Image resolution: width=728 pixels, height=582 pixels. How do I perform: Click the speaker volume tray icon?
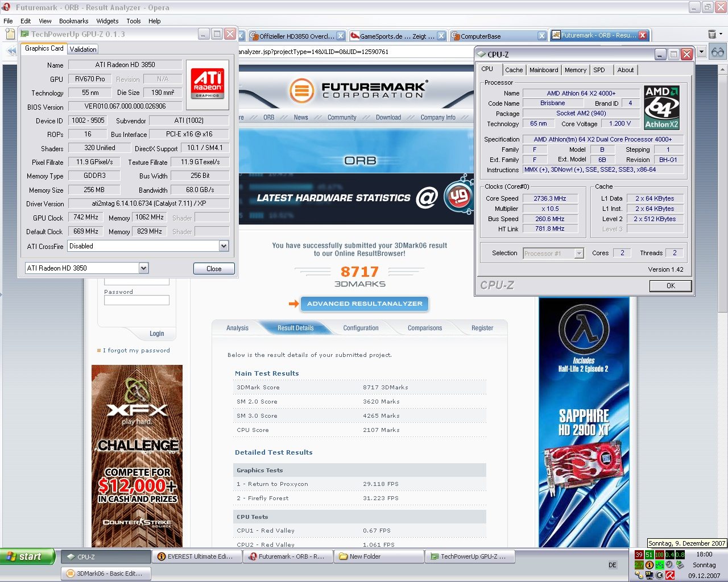pos(669,565)
